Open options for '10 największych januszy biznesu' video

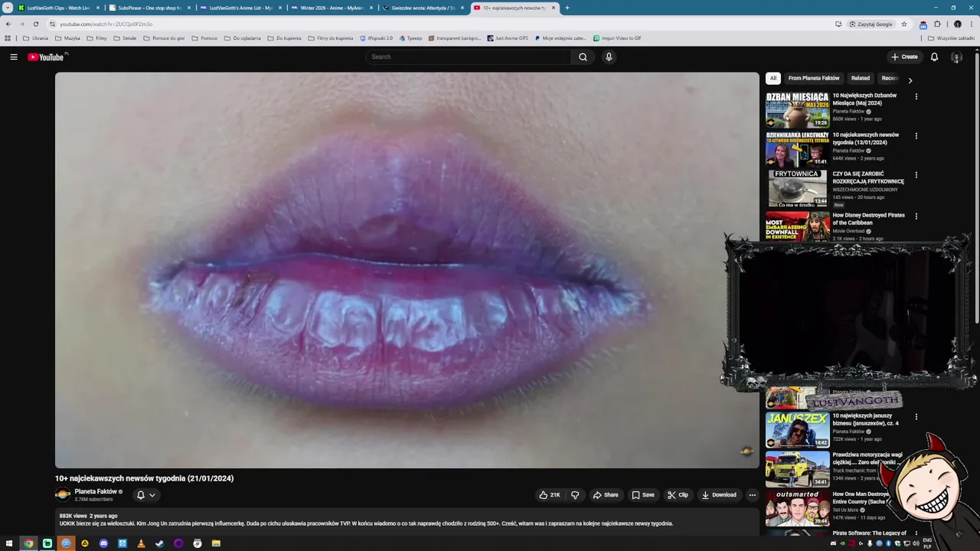point(916,417)
